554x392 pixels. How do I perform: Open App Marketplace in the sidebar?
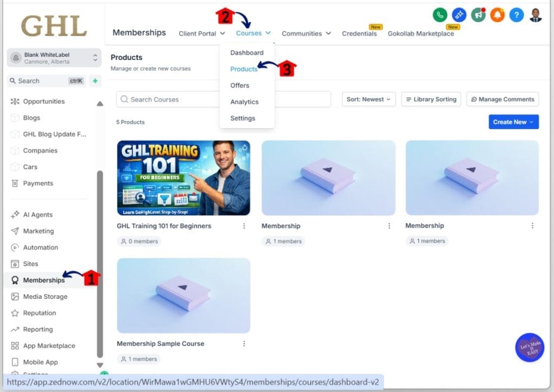pyautogui.click(x=49, y=346)
